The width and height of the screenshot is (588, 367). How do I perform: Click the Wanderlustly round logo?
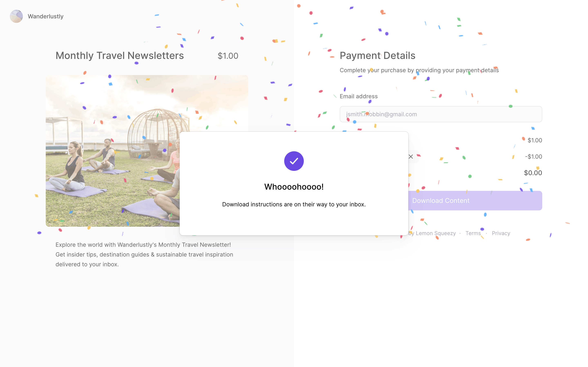click(x=16, y=16)
